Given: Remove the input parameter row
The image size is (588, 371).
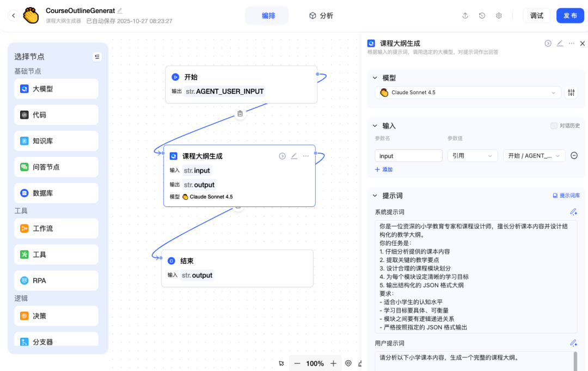Looking at the screenshot, I should [574, 155].
